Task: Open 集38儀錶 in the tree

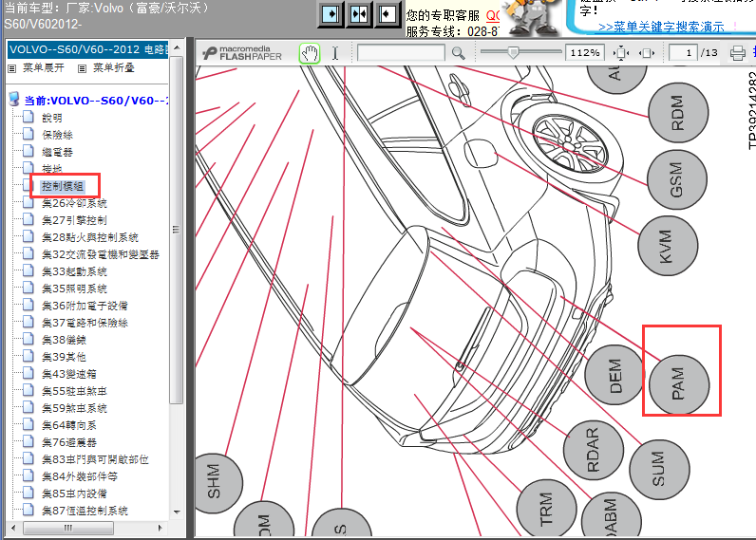Action: [x=64, y=340]
